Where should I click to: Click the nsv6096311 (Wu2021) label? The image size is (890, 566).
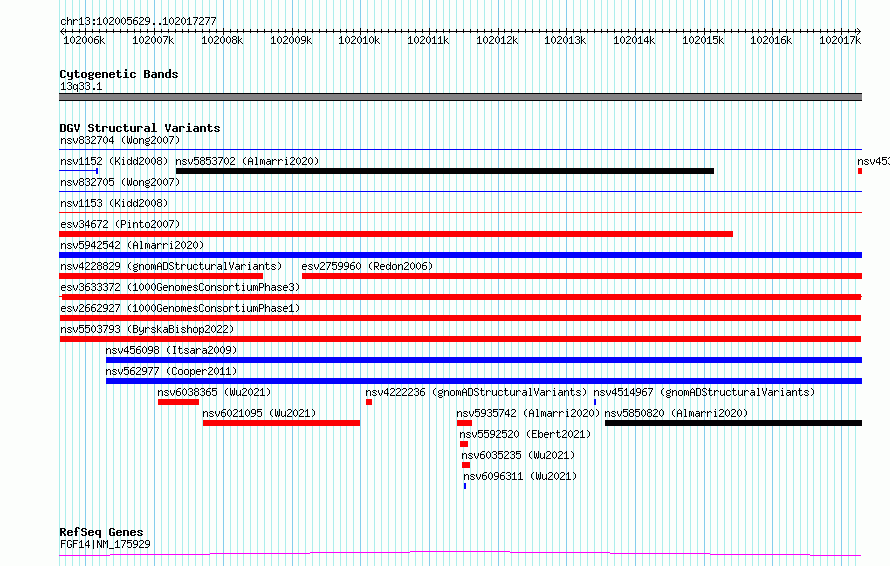pyautogui.click(x=520, y=476)
